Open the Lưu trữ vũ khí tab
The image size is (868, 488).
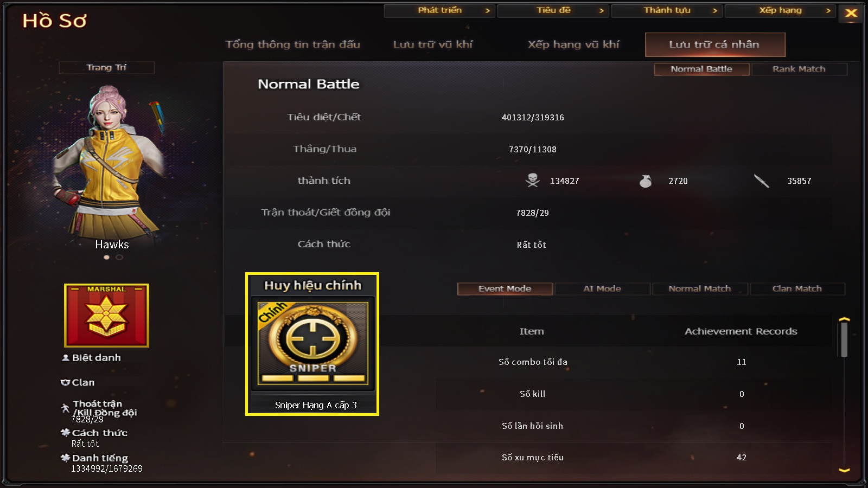(433, 44)
